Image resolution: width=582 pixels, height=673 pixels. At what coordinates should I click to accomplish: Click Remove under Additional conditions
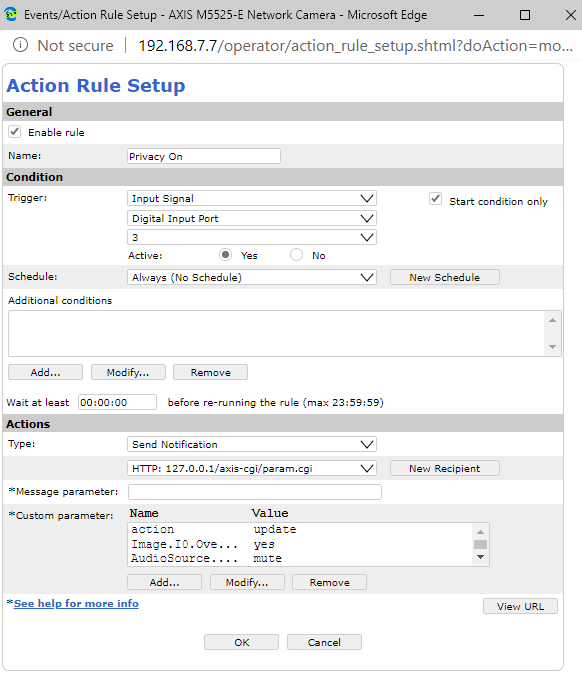[210, 372]
